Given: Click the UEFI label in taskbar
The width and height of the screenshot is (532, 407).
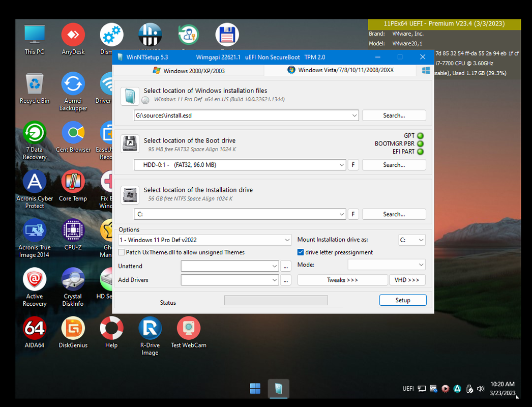Looking at the screenshot, I should (408, 389).
